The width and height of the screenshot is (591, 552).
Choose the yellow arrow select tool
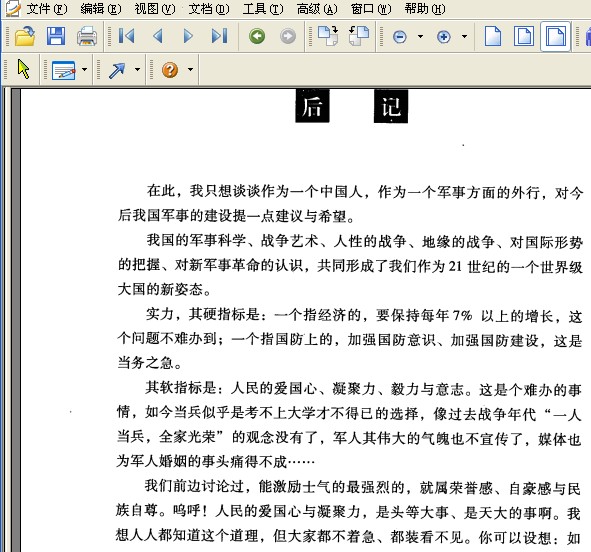click(23, 69)
